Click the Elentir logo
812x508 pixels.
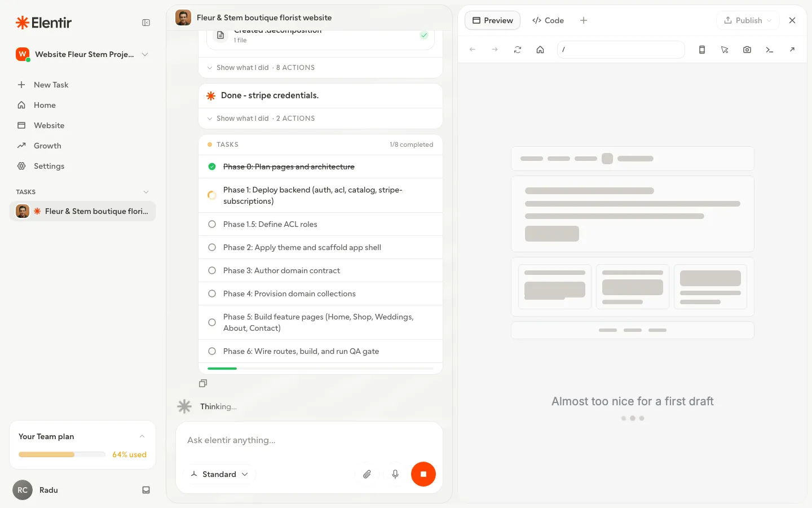pos(43,23)
